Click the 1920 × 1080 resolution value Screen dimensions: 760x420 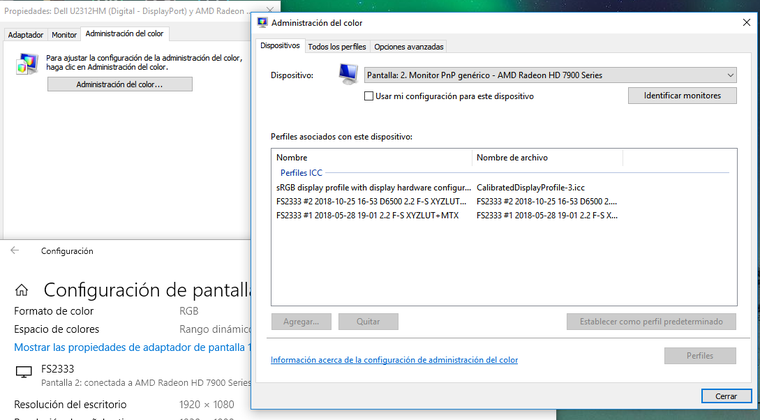click(207, 404)
